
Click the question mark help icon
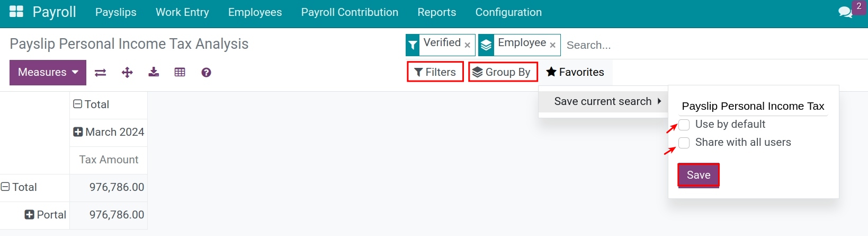click(207, 73)
